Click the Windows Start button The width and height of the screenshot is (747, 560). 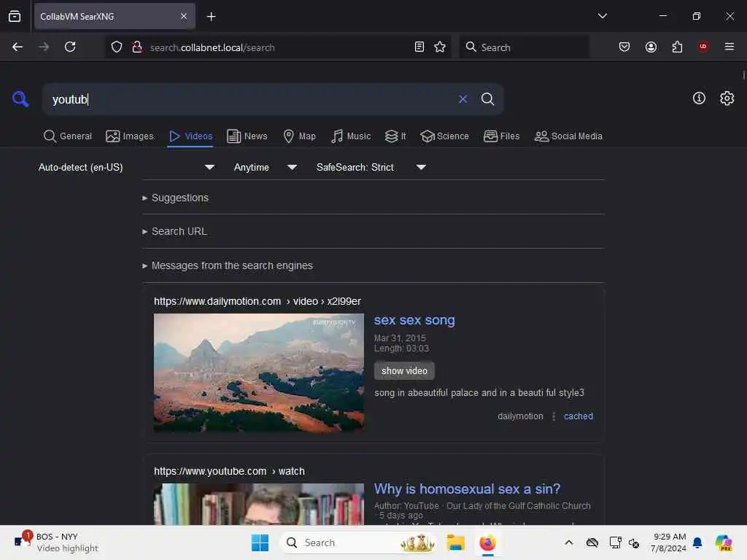(x=260, y=542)
